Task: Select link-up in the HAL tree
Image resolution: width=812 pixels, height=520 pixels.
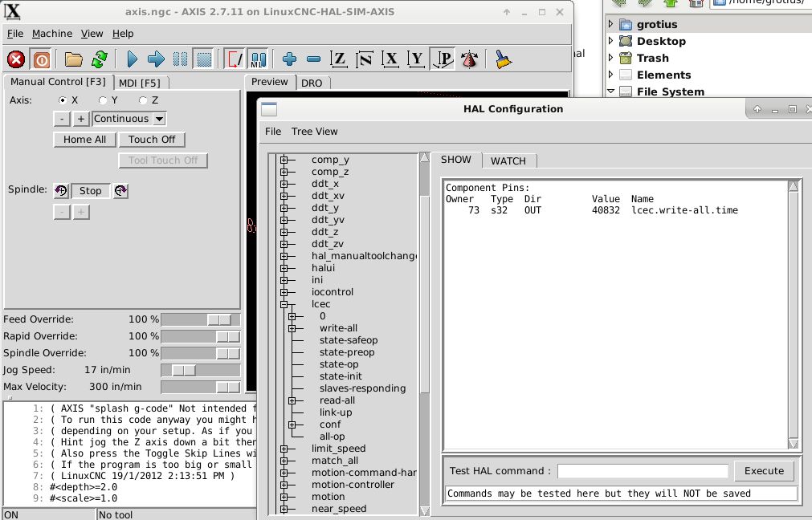Action: click(336, 412)
